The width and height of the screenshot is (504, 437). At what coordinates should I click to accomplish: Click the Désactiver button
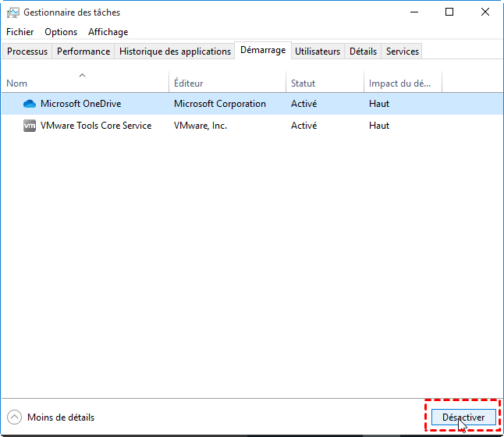tap(463, 417)
